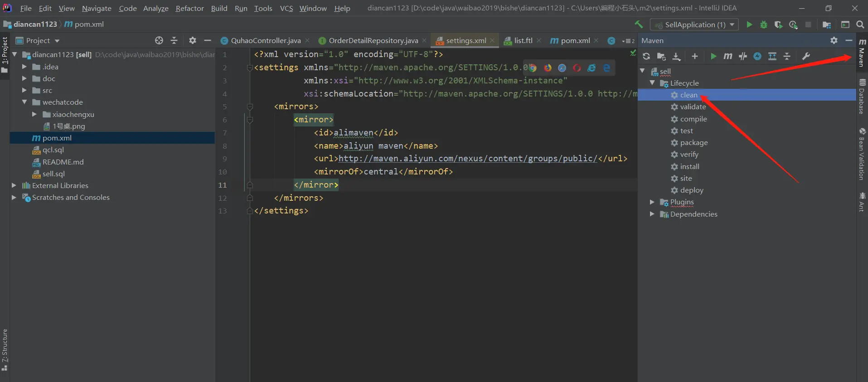Hide the Maven tool window
Image resolution: width=868 pixels, height=382 pixels.
click(x=849, y=40)
